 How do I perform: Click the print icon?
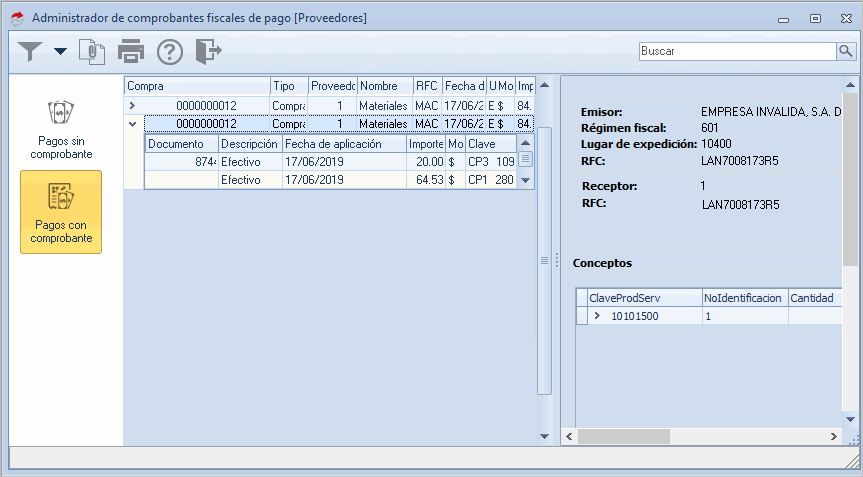click(x=131, y=52)
